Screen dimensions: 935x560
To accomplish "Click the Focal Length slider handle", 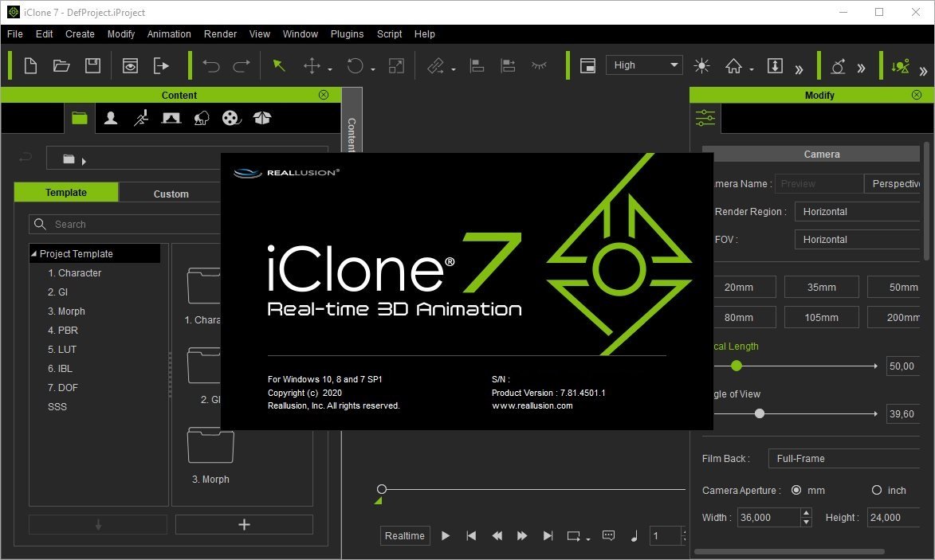I will 737,366.
